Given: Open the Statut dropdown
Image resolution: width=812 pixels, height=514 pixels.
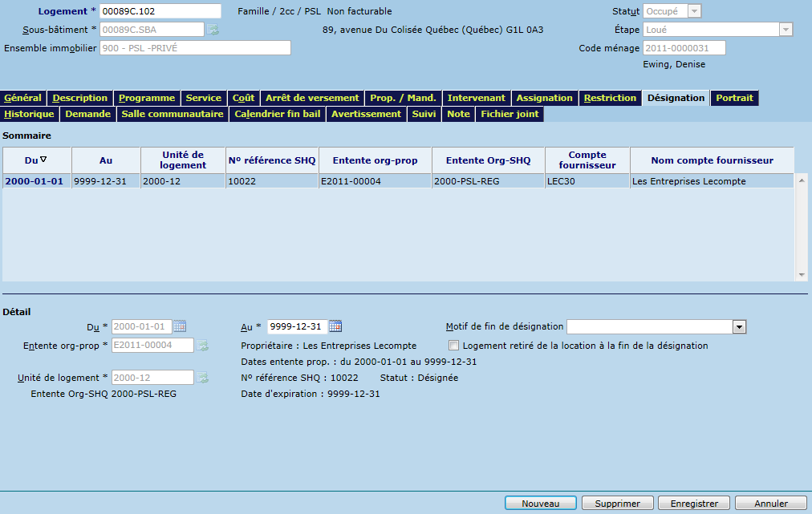Looking at the screenshot, I should tap(695, 11).
